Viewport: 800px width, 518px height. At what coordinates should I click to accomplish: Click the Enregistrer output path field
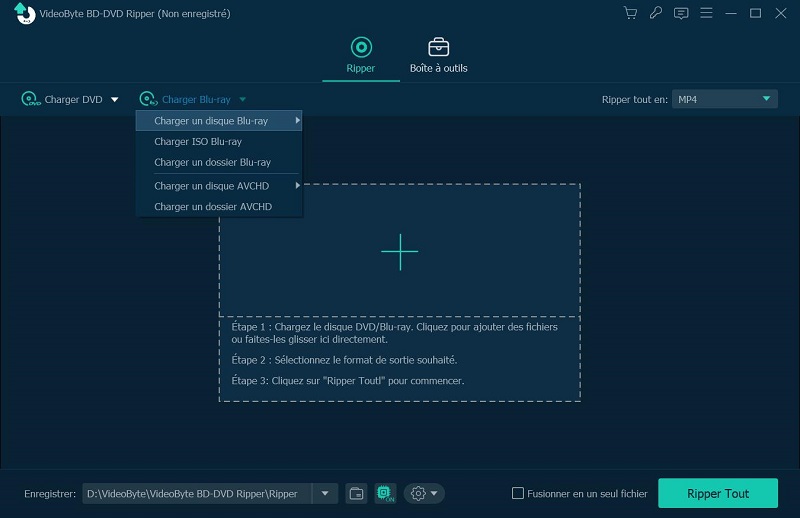pyautogui.click(x=197, y=494)
